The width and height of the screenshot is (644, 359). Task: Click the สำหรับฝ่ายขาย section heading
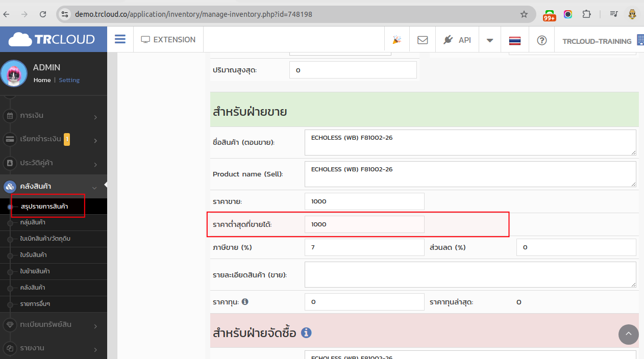pos(250,112)
